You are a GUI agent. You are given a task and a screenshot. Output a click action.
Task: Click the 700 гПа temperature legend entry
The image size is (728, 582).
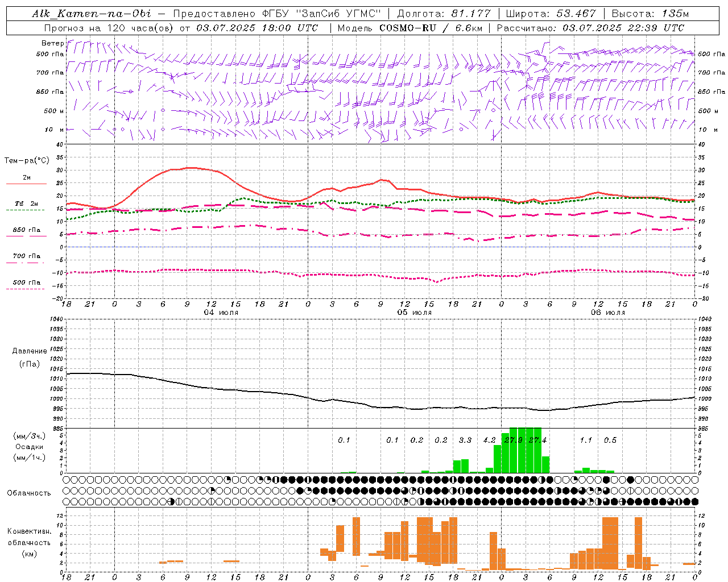27,256
